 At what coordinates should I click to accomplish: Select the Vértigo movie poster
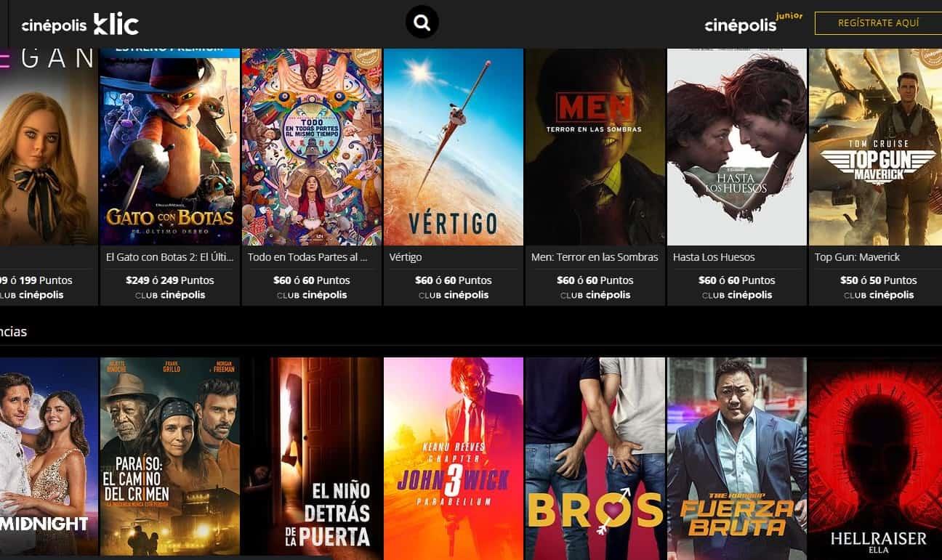pos(454,147)
